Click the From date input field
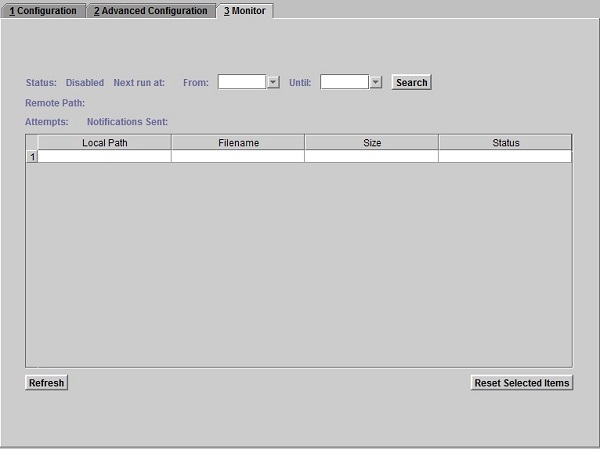Viewport: 600px width, 449px height. tap(241, 82)
